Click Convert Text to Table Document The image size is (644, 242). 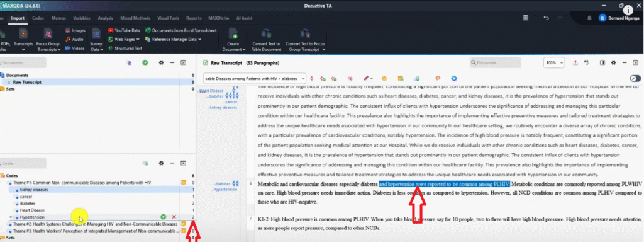click(x=267, y=40)
